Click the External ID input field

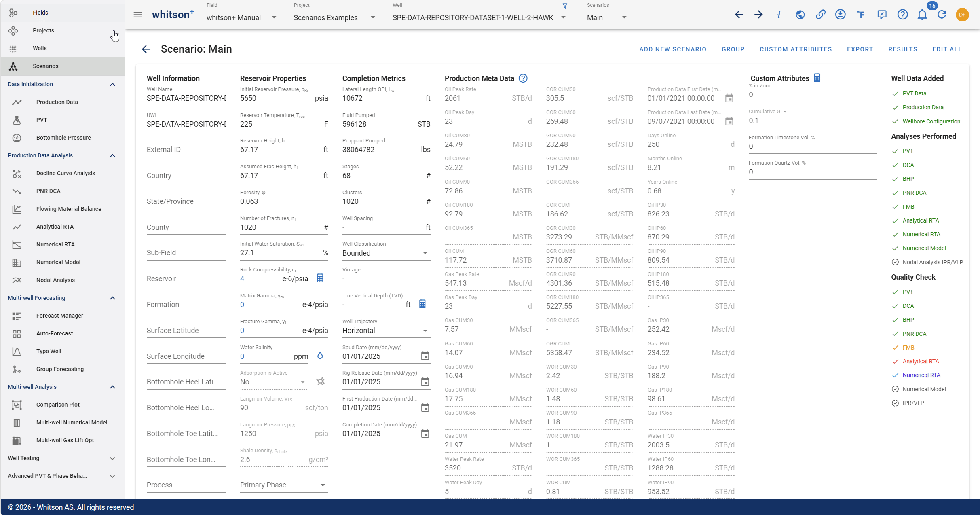coord(186,150)
